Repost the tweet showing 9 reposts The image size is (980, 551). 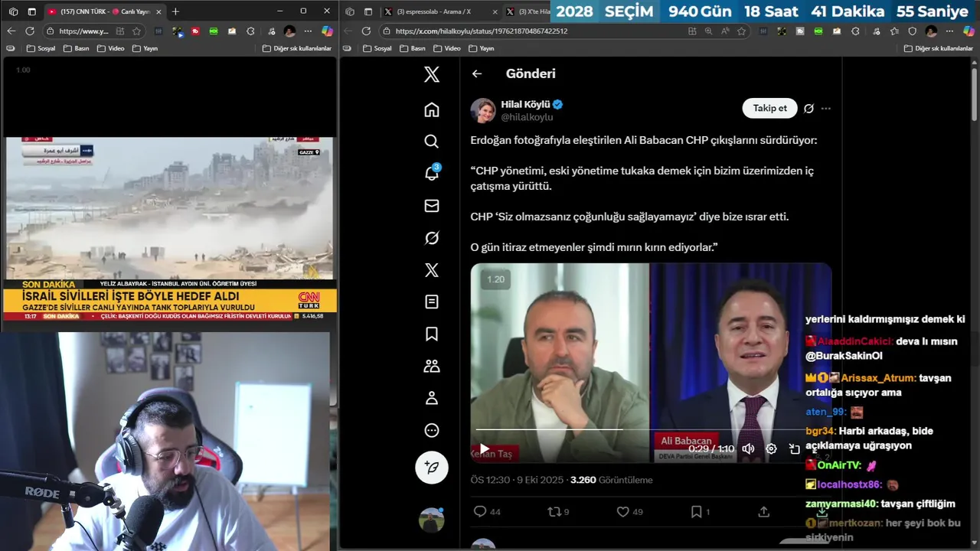[x=558, y=512]
